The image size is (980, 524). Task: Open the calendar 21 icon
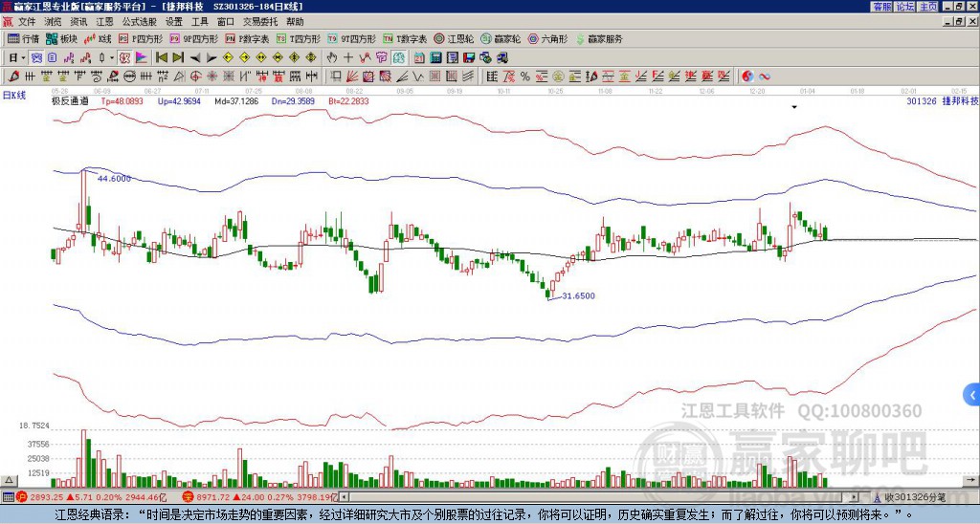pyautogui.click(x=419, y=58)
